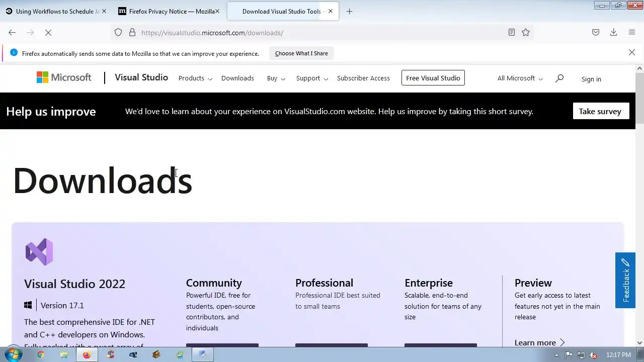Open the Windows Start menu

tap(13, 354)
